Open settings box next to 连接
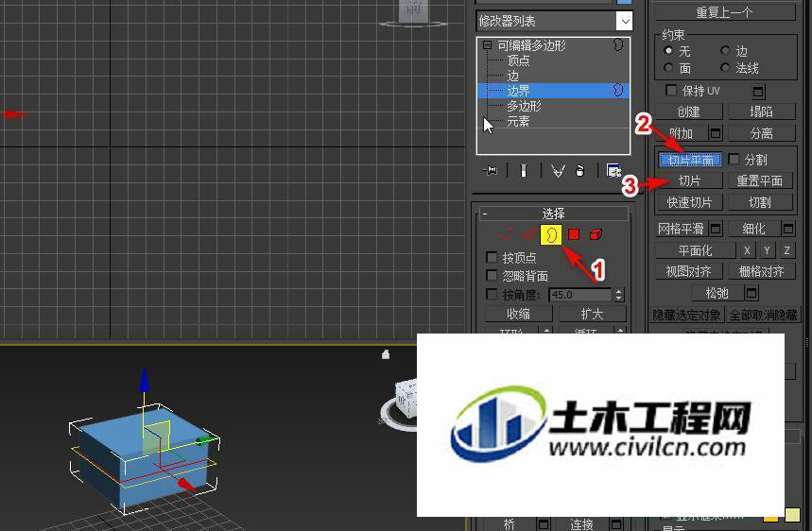 tap(616, 524)
